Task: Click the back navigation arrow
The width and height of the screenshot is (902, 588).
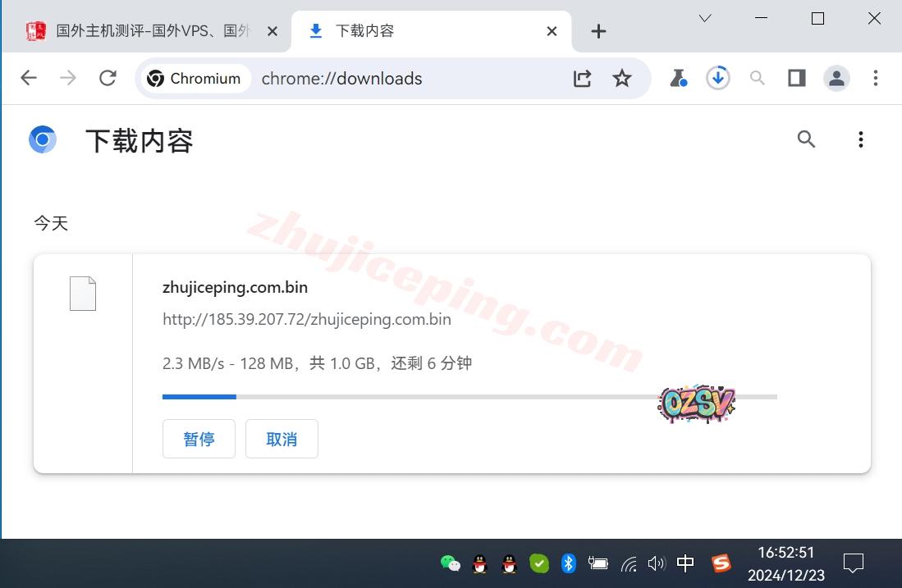Action: [29, 78]
